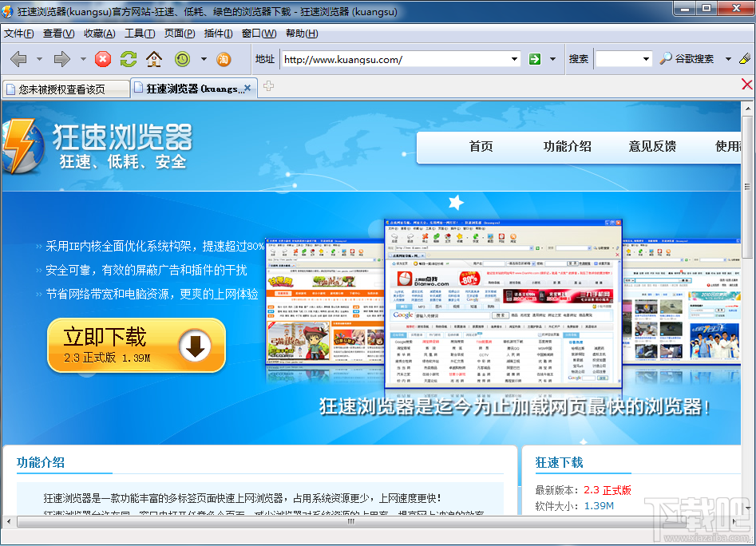Open the orange Taobao toolbar icon

(x=224, y=59)
